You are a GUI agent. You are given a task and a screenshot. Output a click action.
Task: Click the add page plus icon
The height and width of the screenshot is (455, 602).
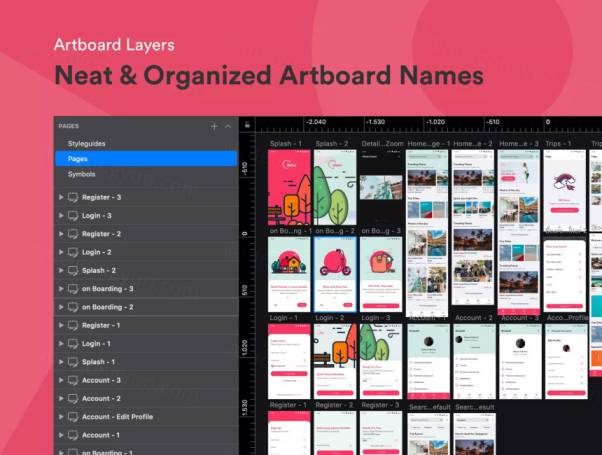[x=214, y=126]
